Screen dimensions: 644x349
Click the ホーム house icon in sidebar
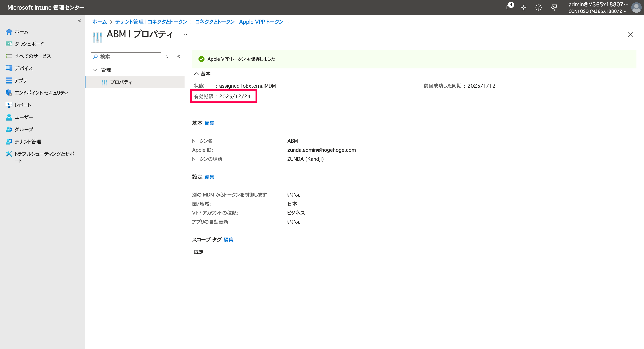click(9, 31)
